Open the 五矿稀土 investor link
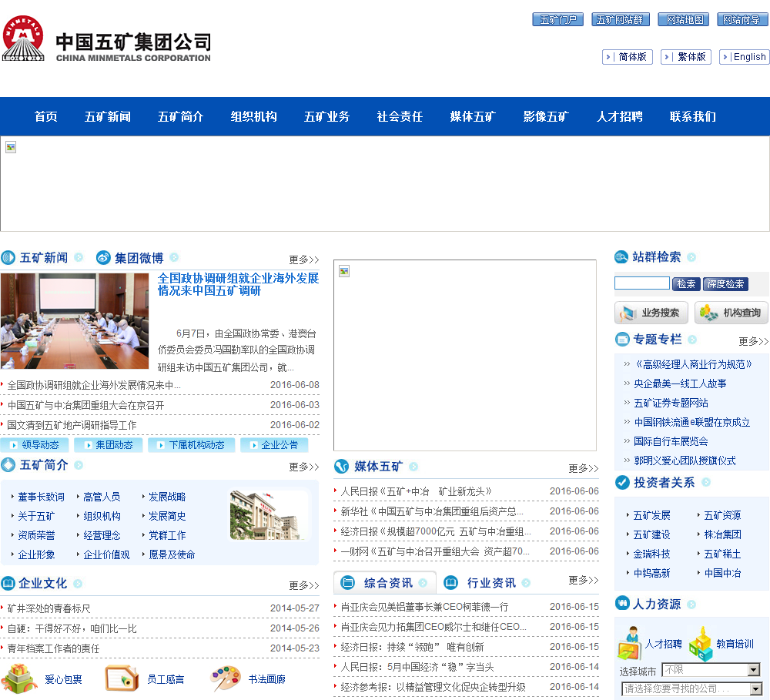The width and height of the screenshot is (770, 700). (722, 554)
